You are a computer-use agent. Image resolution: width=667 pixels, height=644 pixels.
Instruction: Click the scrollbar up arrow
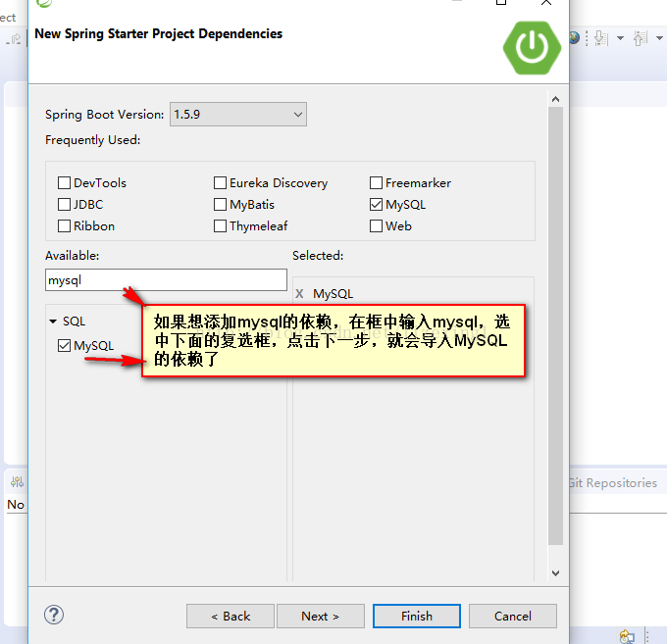[555, 99]
